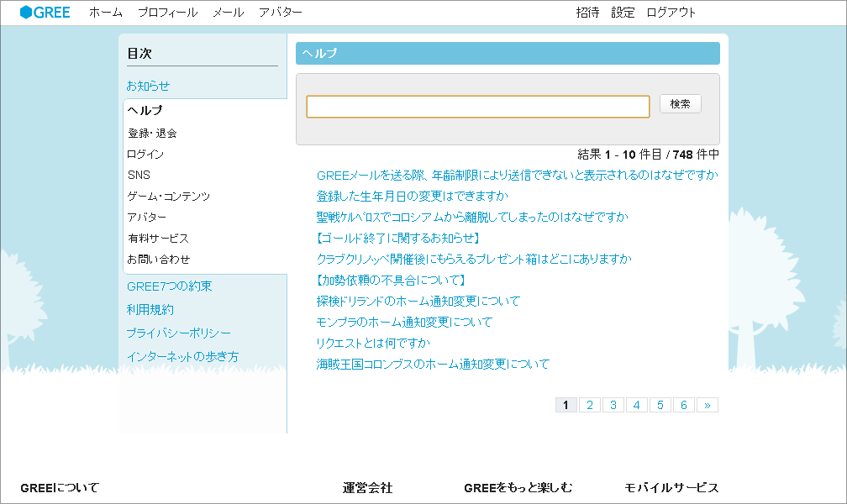Open the メール menu item
The width and height of the screenshot is (847, 504).
(x=228, y=12)
